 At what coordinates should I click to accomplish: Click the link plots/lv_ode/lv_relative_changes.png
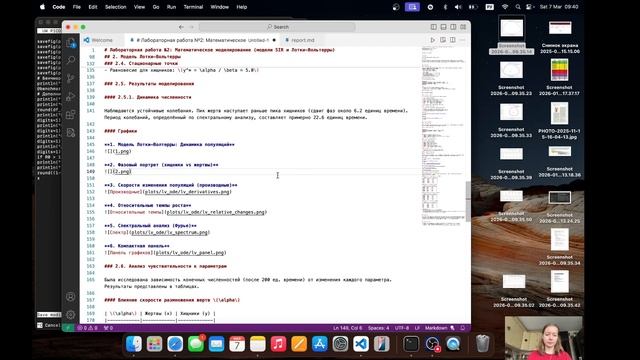click(216, 212)
